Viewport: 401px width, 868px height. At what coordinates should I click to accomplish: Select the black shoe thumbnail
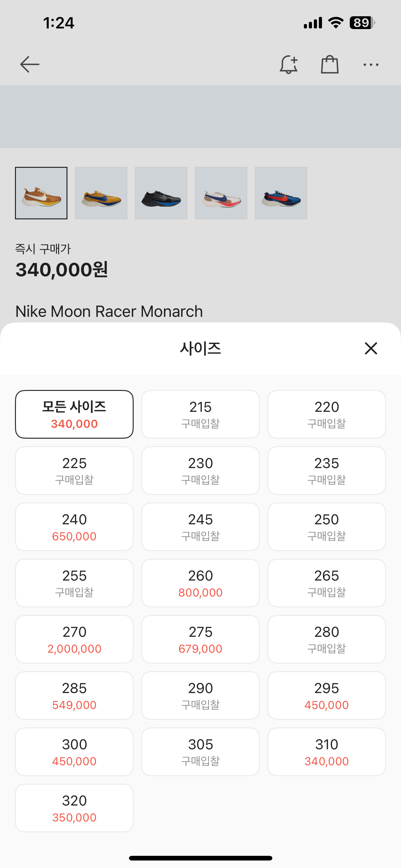[x=161, y=193]
